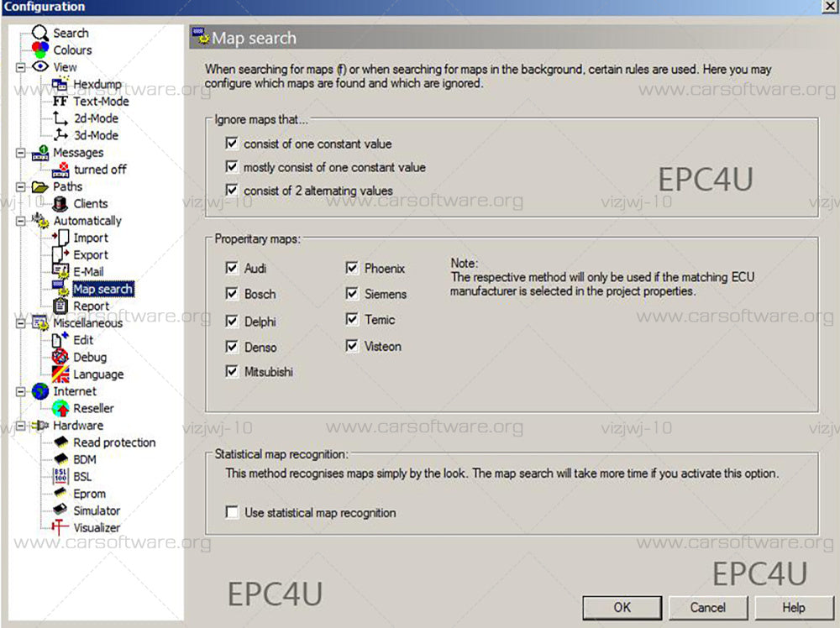Click the Paths folder icon
This screenshot has width=840, height=628.
[40, 187]
